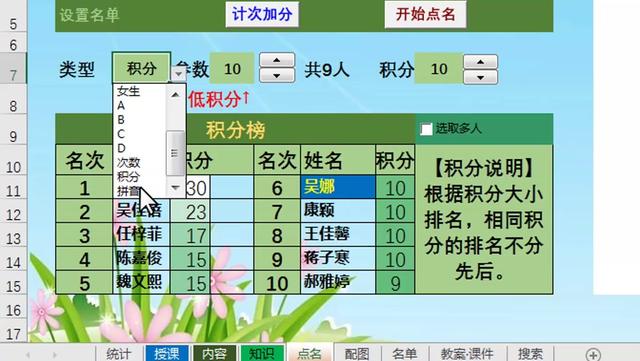This screenshot has width=640, height=361.
Task: Click the rank cell showing 10
Action: click(x=277, y=283)
